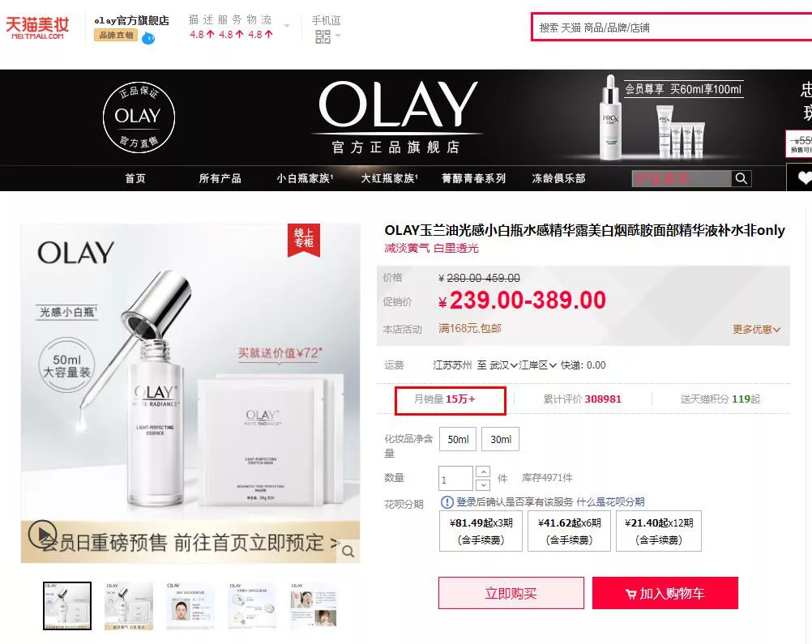Expand the store ratings dropdown arrow
Screen dimensions: 812x644
coord(286,26)
